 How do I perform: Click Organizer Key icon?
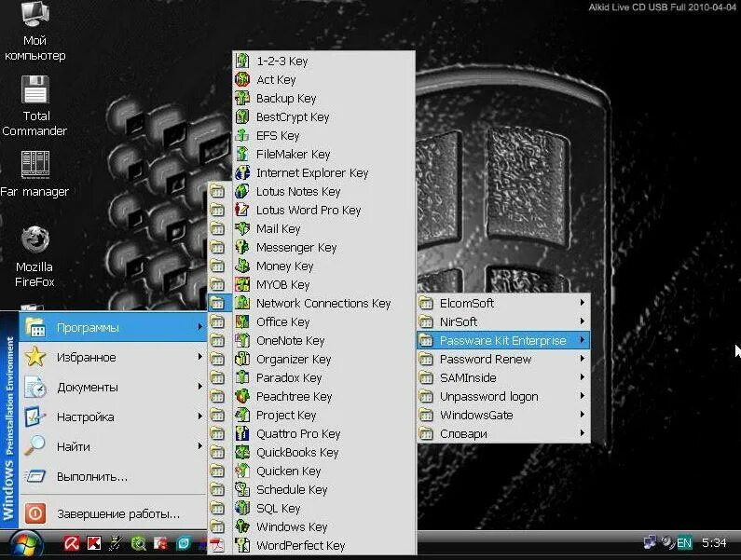tap(242, 359)
